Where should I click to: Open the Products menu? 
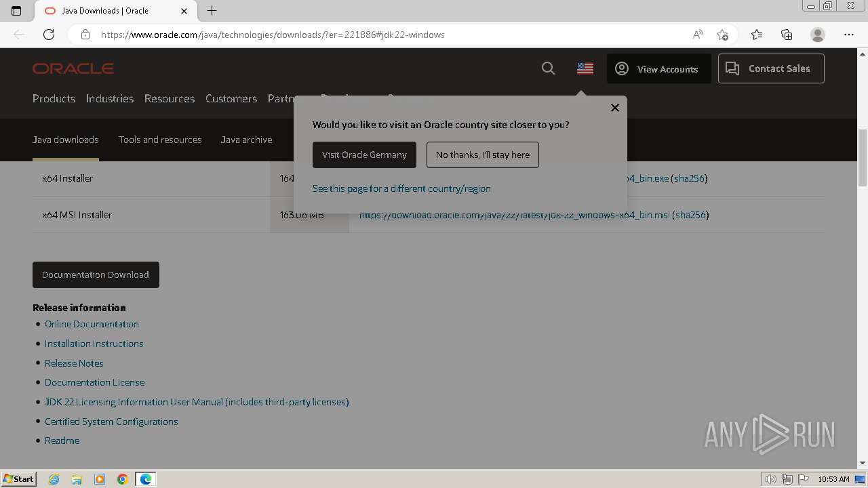pyautogui.click(x=54, y=98)
